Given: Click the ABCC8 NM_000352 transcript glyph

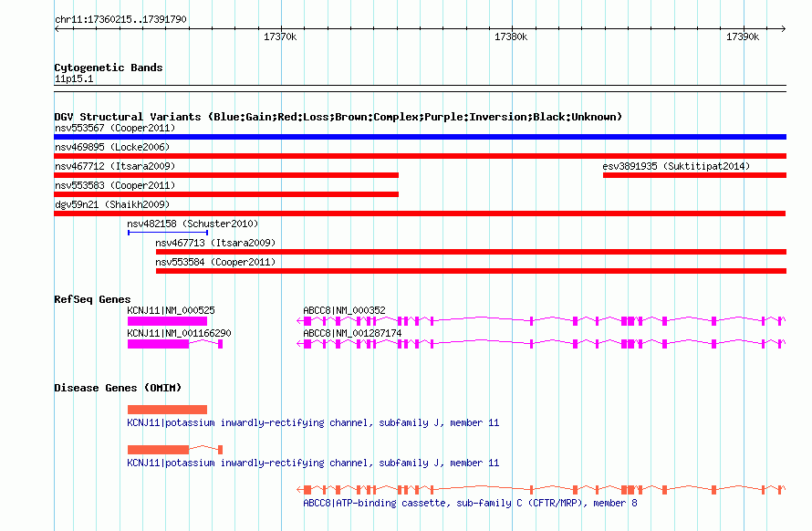Looking at the screenshot, I should point(541,321).
